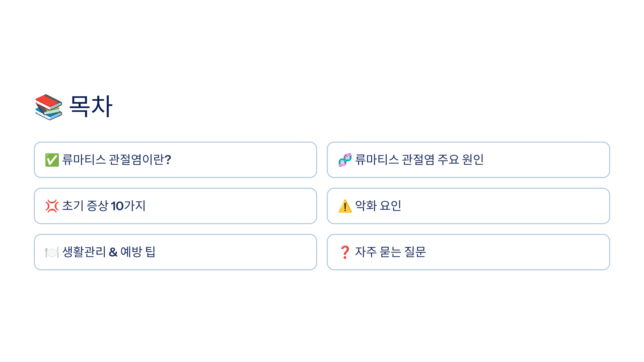Click the 류마티스 관절염이란? label text
Image resolution: width=644 pixels, height=362 pixels.
(117, 160)
